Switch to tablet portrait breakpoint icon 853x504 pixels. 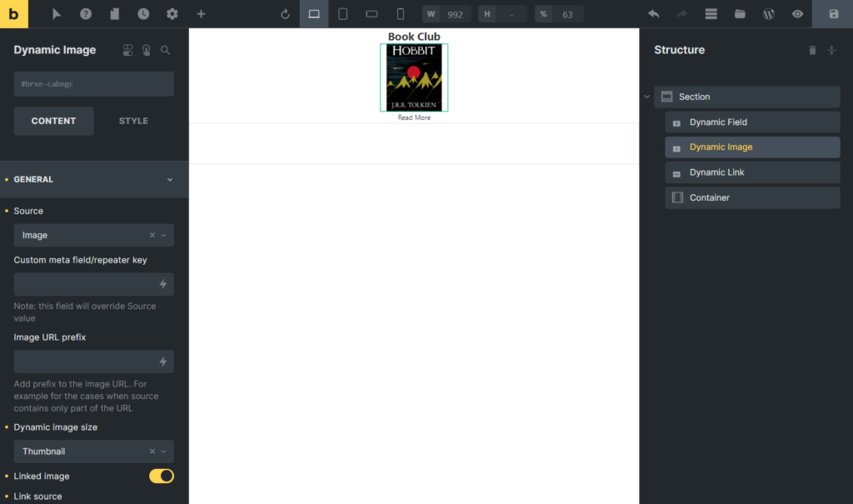coord(342,14)
